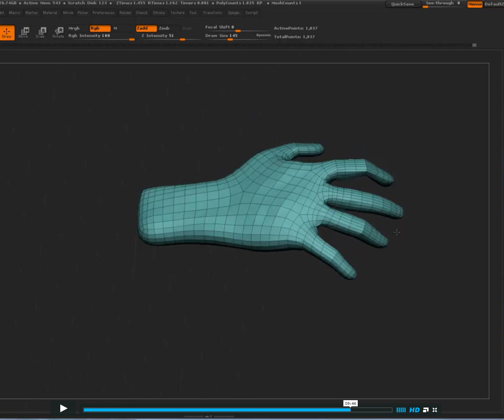Disable Zadd sculpting mode

(146, 28)
